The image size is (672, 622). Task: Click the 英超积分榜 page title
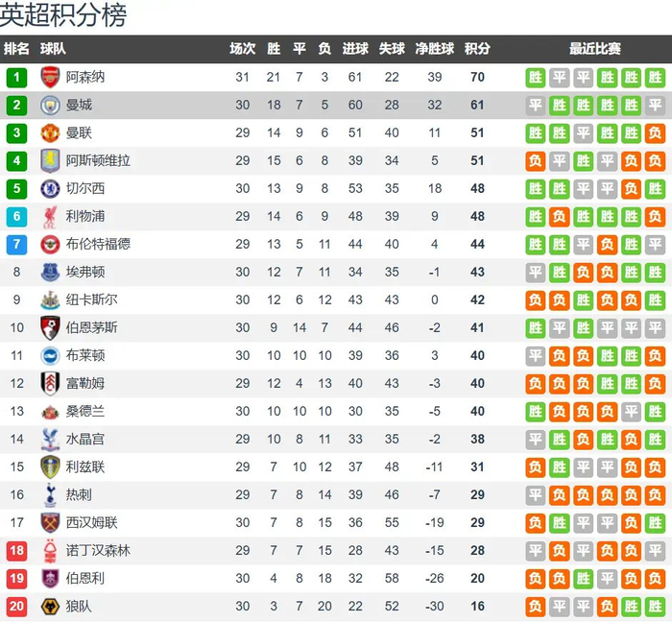point(63,15)
